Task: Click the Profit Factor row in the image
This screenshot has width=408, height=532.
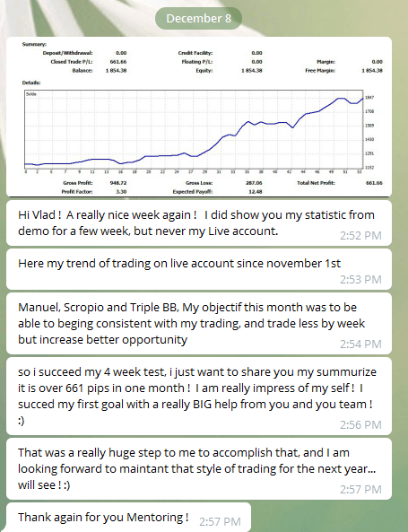Action: pos(94,192)
